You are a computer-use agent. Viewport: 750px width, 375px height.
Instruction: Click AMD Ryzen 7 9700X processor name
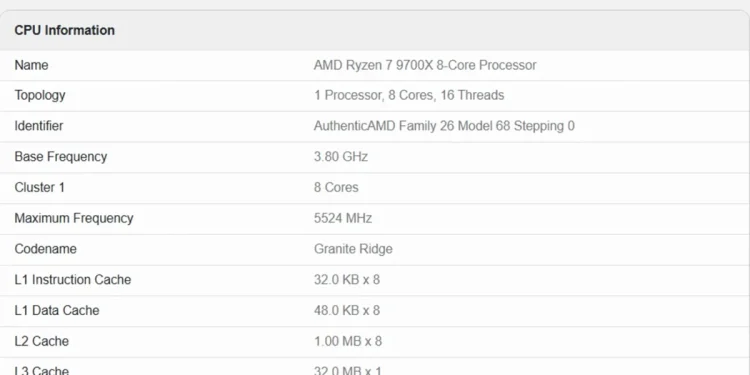(x=425, y=65)
